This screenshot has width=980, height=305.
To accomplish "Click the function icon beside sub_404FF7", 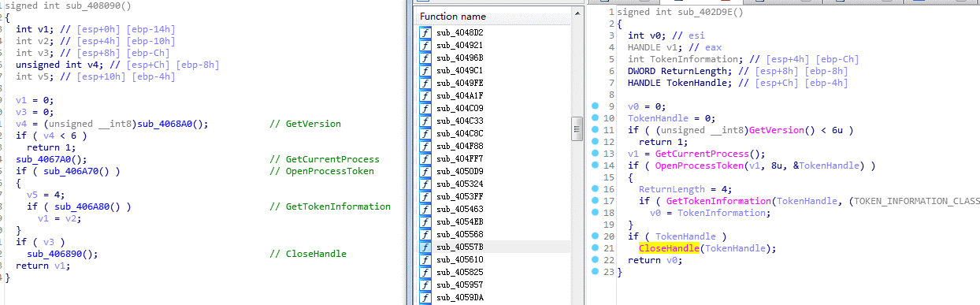I will click(x=425, y=158).
